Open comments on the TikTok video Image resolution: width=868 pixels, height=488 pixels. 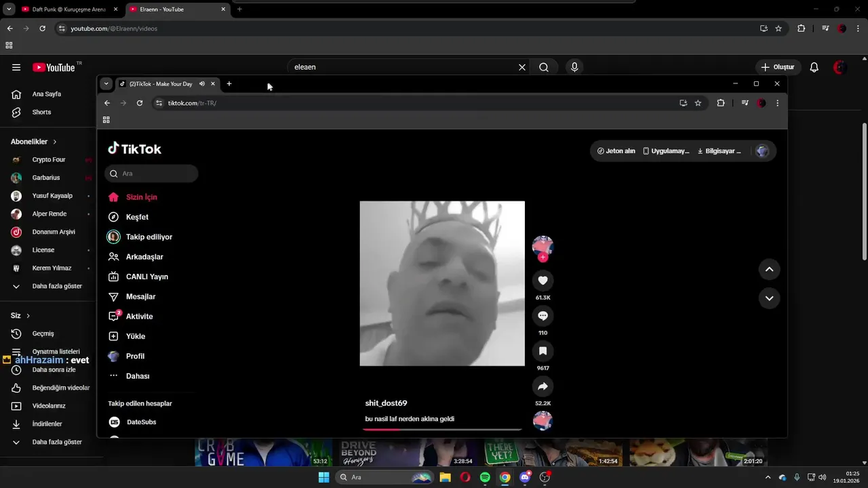click(542, 316)
